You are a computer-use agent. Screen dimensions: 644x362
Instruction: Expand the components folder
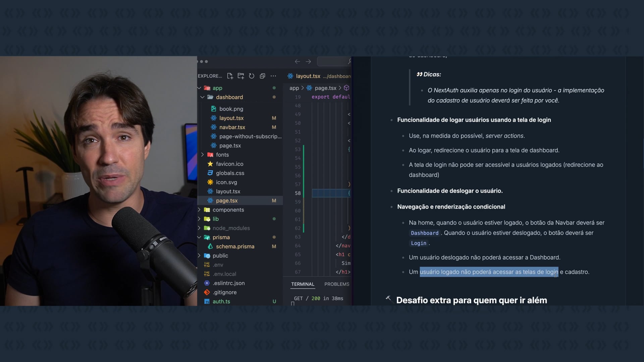coord(199,210)
